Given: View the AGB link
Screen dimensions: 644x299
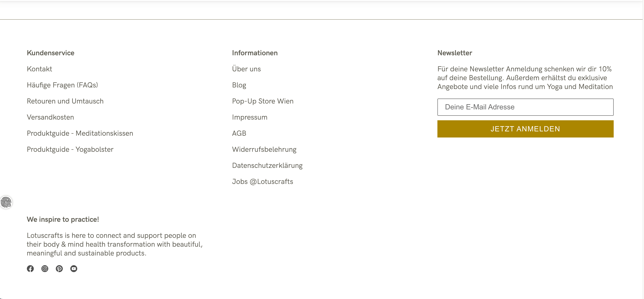Looking at the screenshot, I should pos(239,133).
